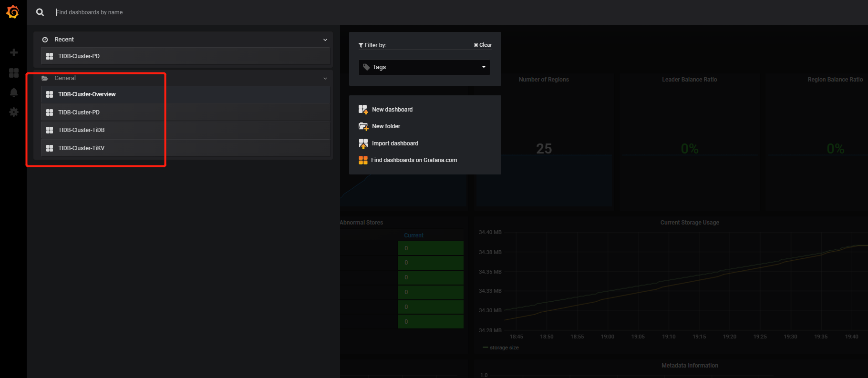This screenshot has height=378, width=868.
Task: Open TIDB-Cluster-TiKV dashboard
Action: [186, 148]
